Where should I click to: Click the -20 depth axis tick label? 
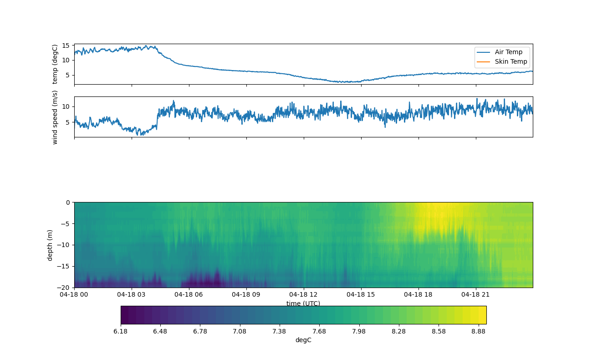coord(65,288)
